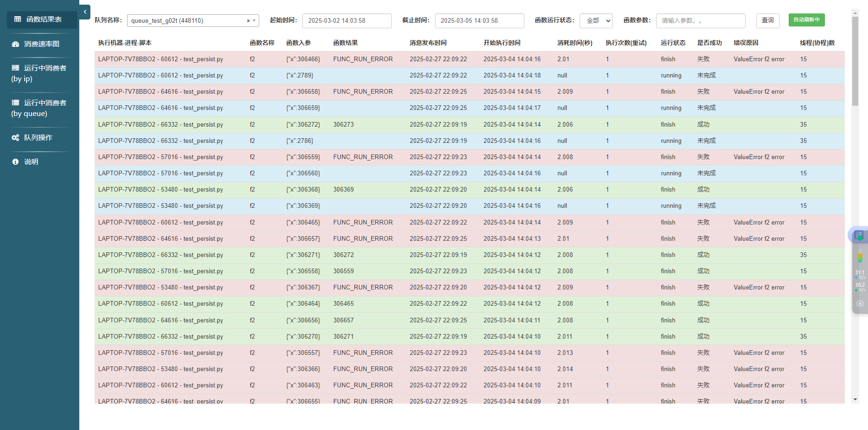
Task: Click the 执行机器-进程-脚本 column header
Action: coord(125,43)
